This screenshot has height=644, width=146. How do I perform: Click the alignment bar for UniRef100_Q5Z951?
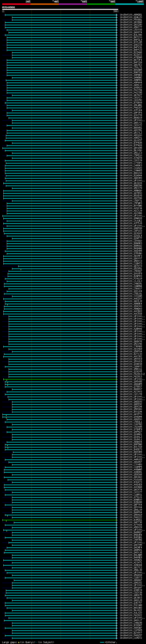[x=64, y=268]
